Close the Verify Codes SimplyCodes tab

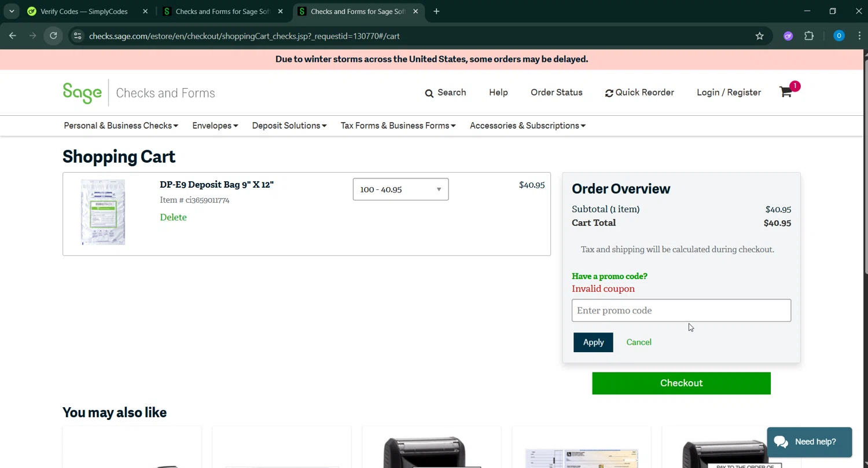tap(145, 11)
